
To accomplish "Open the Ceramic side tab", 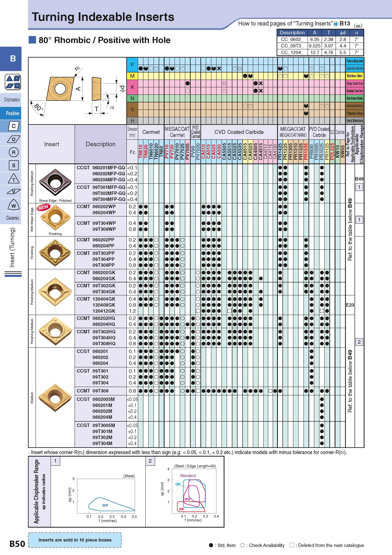I will click(x=11, y=218).
